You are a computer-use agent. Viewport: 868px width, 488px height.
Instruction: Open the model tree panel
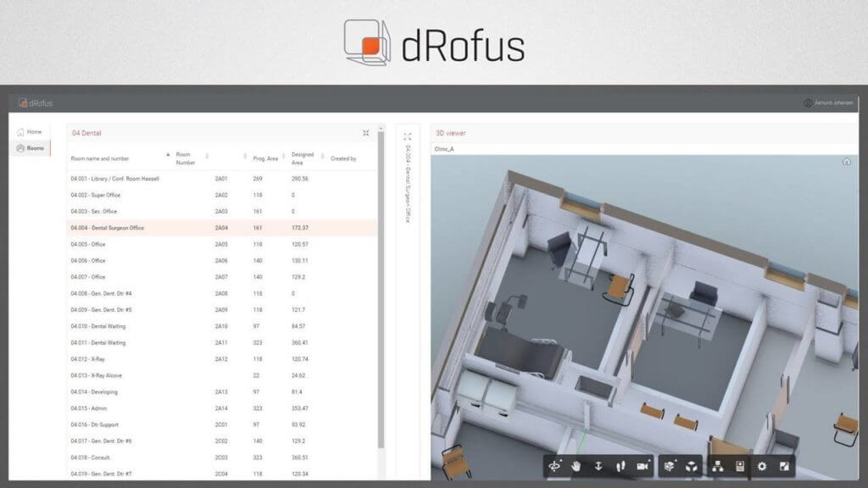pyautogui.click(x=719, y=467)
